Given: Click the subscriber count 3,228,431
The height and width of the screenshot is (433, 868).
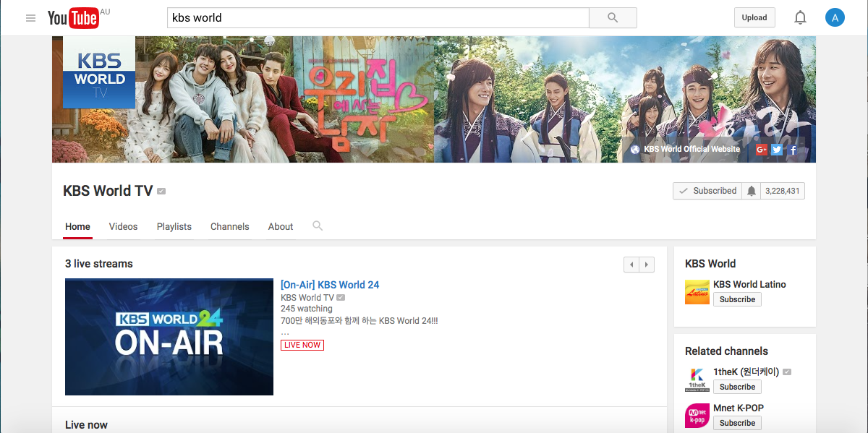Looking at the screenshot, I should (782, 191).
